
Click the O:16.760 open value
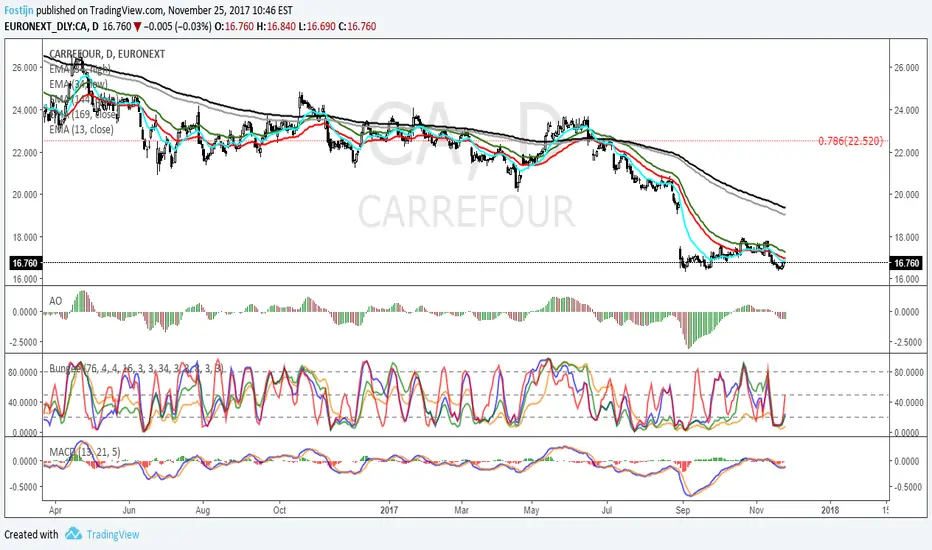234,26
